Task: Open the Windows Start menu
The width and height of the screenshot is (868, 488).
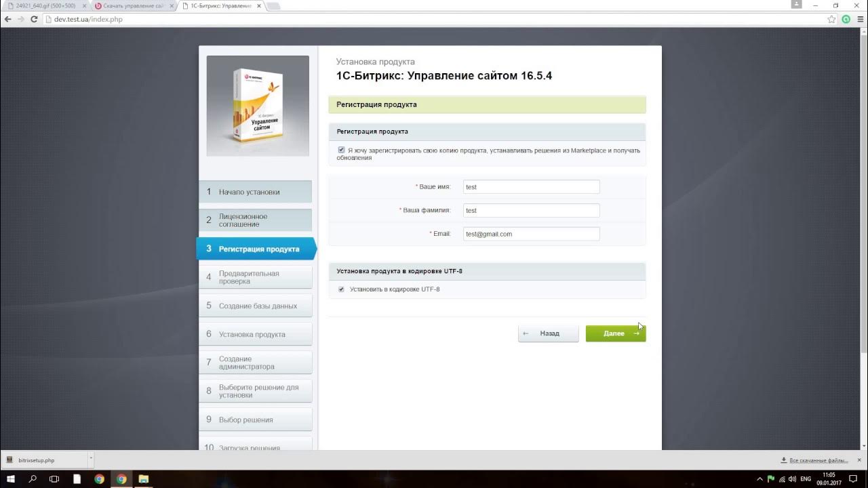Action: (11, 479)
